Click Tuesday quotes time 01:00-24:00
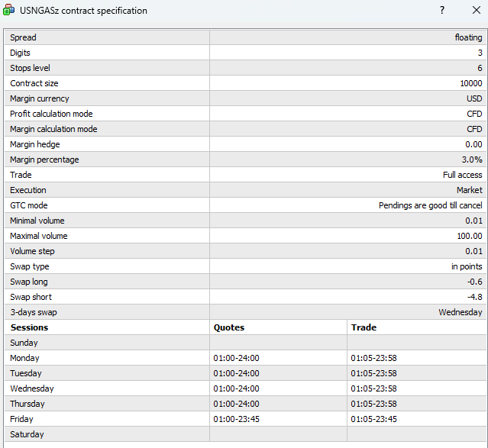 236,373
